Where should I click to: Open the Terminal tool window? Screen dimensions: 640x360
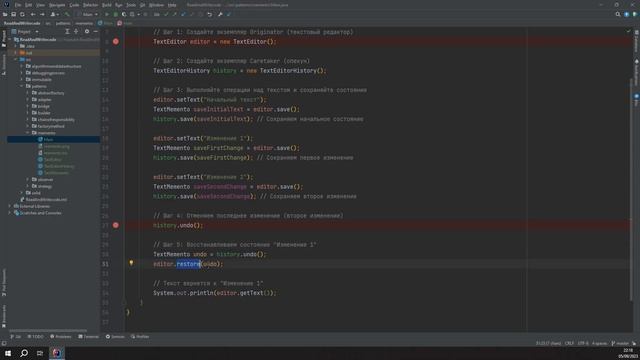point(89,337)
